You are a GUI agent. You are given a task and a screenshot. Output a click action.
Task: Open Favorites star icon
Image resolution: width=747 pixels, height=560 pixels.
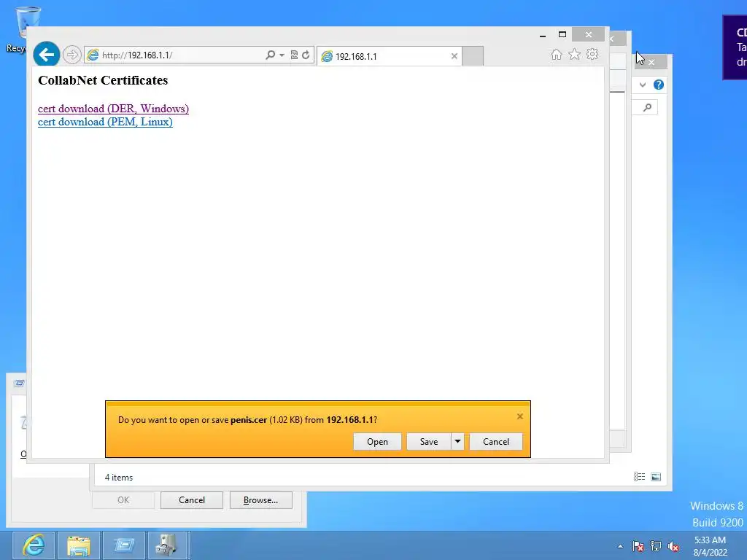point(575,54)
